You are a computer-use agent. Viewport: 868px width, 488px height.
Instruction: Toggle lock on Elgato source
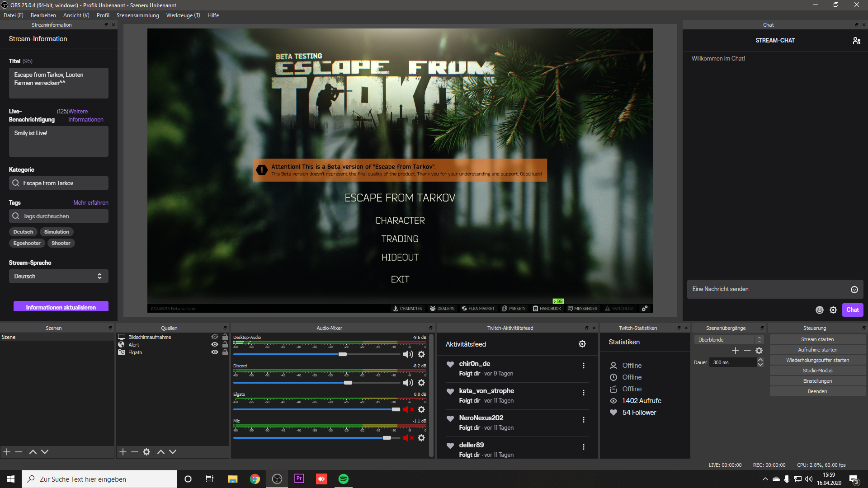[x=225, y=352]
